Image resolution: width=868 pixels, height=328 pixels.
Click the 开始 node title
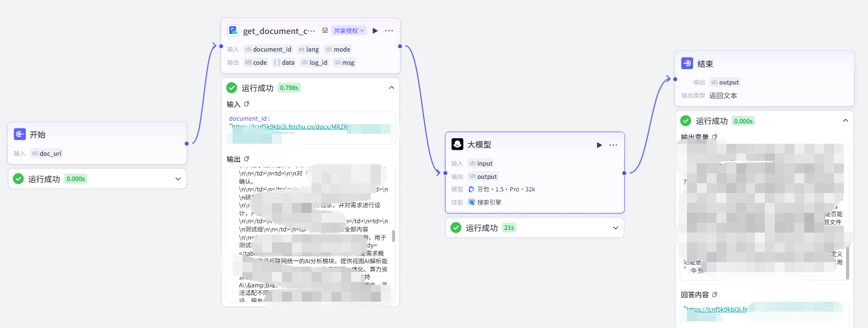click(37, 134)
